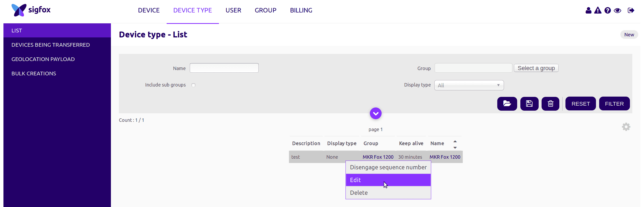Focus the Name filter text field
Screen dimensions: 644x207
224,68
